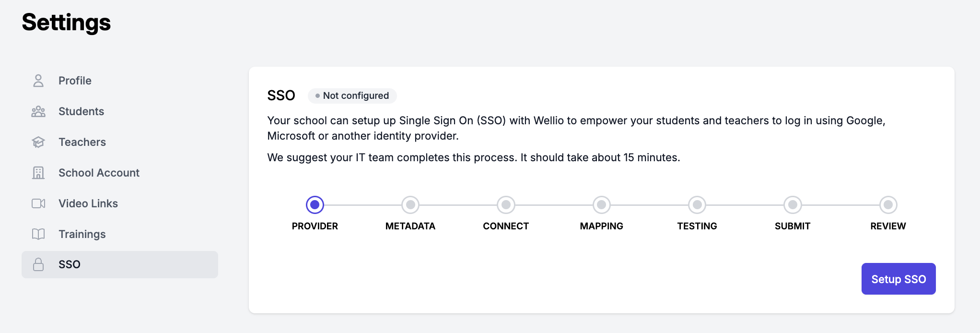Click the Teachers graduation cap icon

point(38,142)
